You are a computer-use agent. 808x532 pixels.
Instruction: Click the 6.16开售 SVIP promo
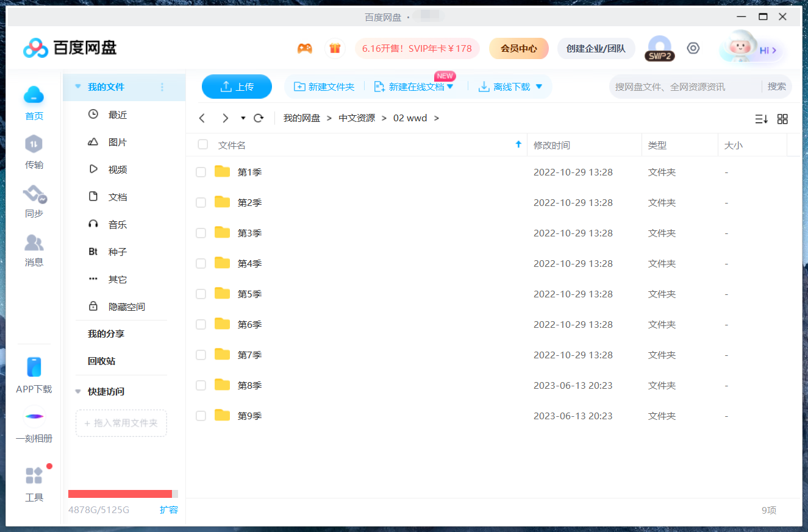(417, 48)
